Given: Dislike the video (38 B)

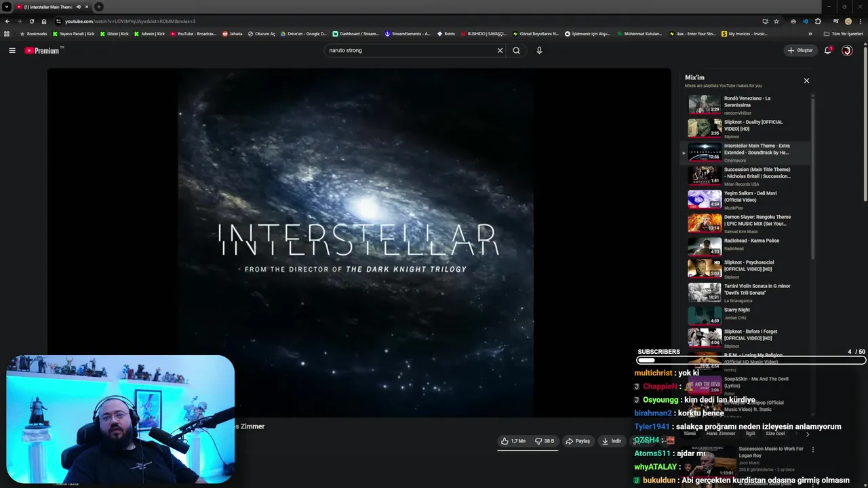Looking at the screenshot, I should point(545,441).
